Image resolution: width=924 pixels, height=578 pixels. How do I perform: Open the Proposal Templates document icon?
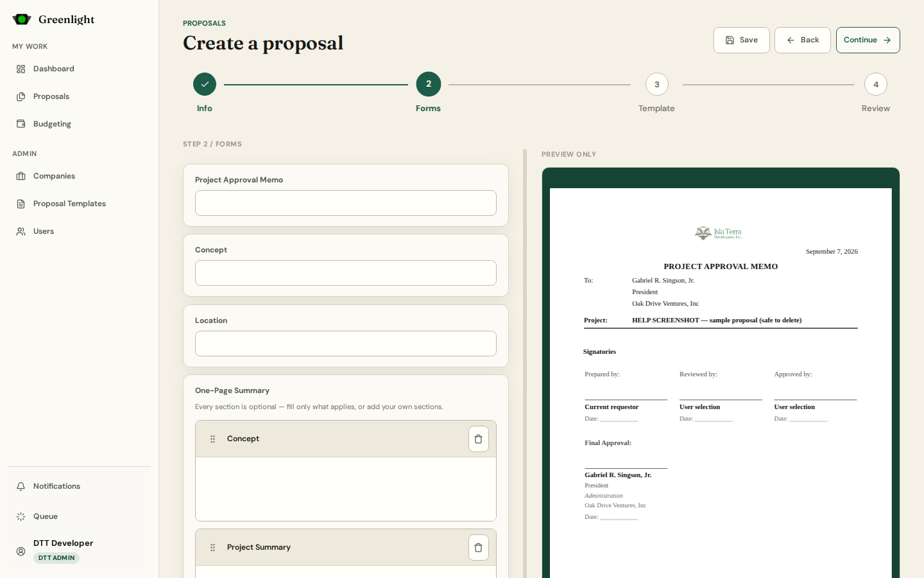(x=21, y=204)
